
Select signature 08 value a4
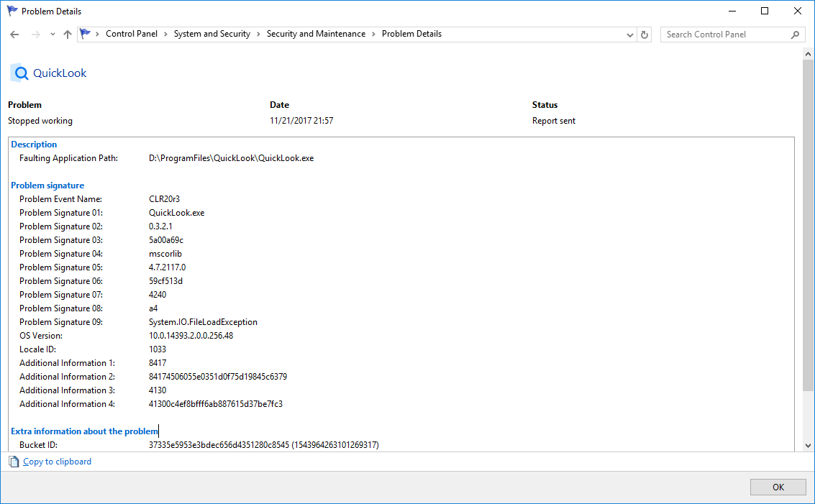[x=153, y=308]
